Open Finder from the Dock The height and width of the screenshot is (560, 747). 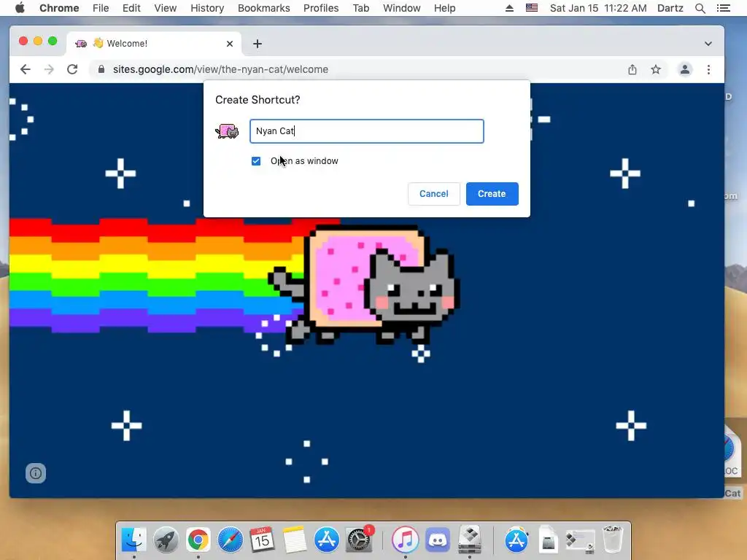[134, 540]
